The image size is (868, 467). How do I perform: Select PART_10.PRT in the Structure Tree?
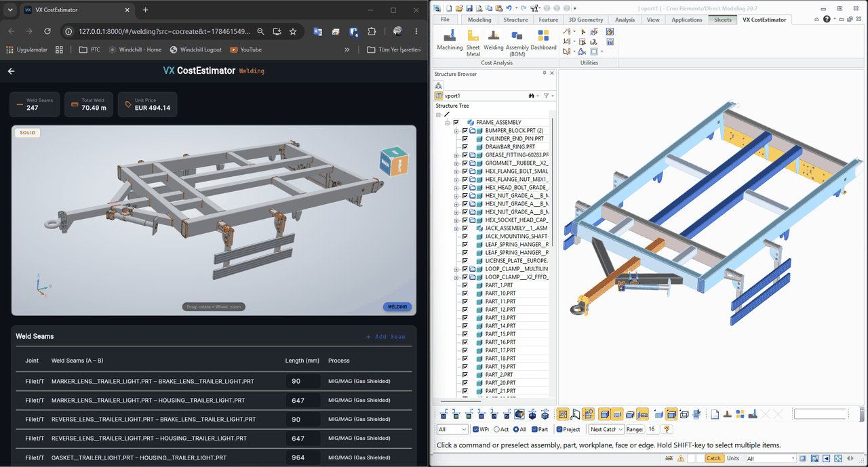point(500,293)
